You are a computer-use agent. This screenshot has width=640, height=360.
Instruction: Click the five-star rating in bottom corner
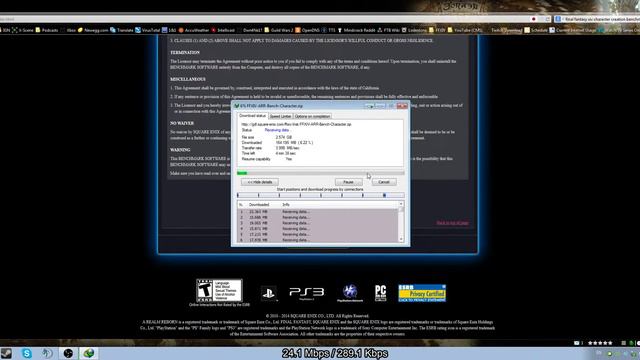[600, 343]
